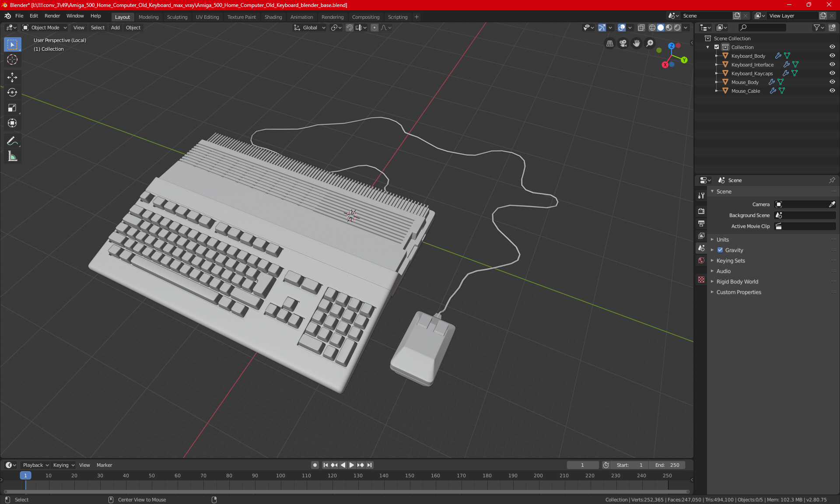The height and width of the screenshot is (504, 840).
Task: Switch to the Sculpting workspace tab
Action: [x=177, y=17]
